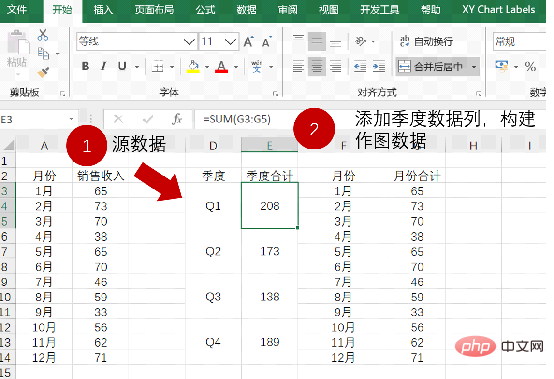Screen dimensions: 554x379
Task: Open the 文件 File tab
Action: [x=17, y=10]
